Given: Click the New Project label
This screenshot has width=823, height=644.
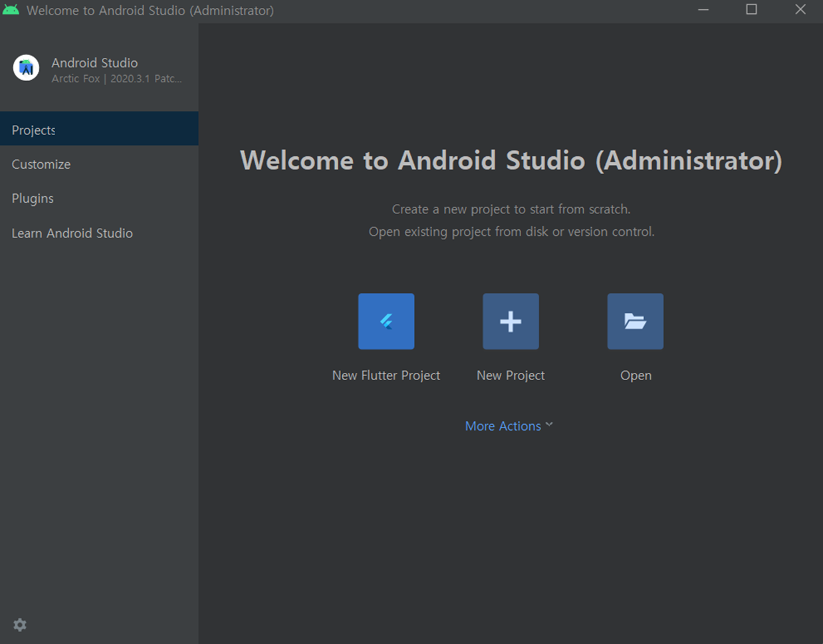Looking at the screenshot, I should coord(511,376).
